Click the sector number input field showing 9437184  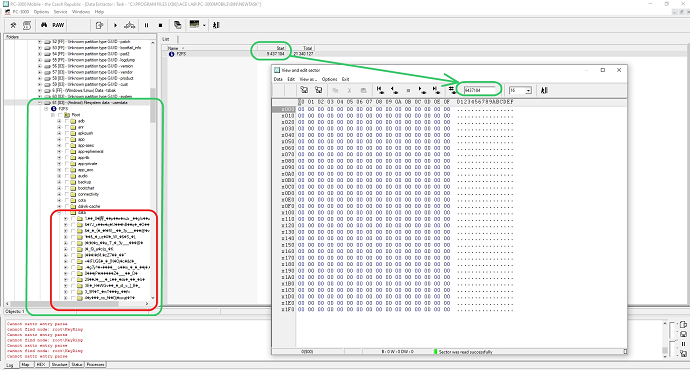[x=479, y=90]
